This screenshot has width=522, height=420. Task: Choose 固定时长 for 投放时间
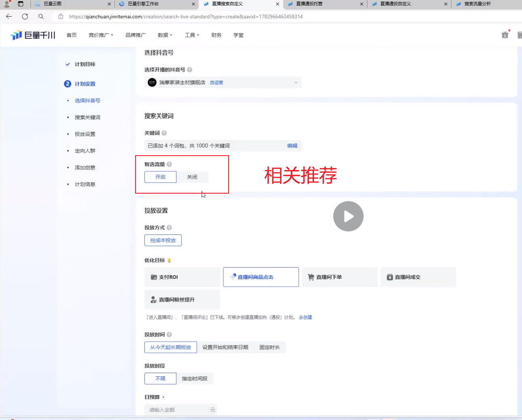(269, 347)
